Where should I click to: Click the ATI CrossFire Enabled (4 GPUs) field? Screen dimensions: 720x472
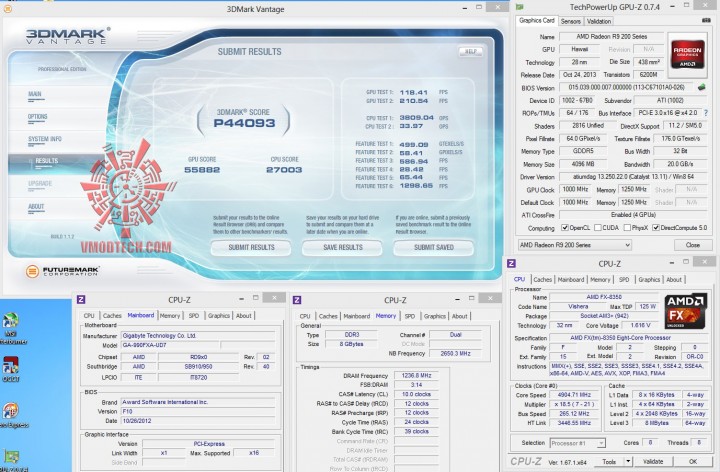click(x=633, y=215)
